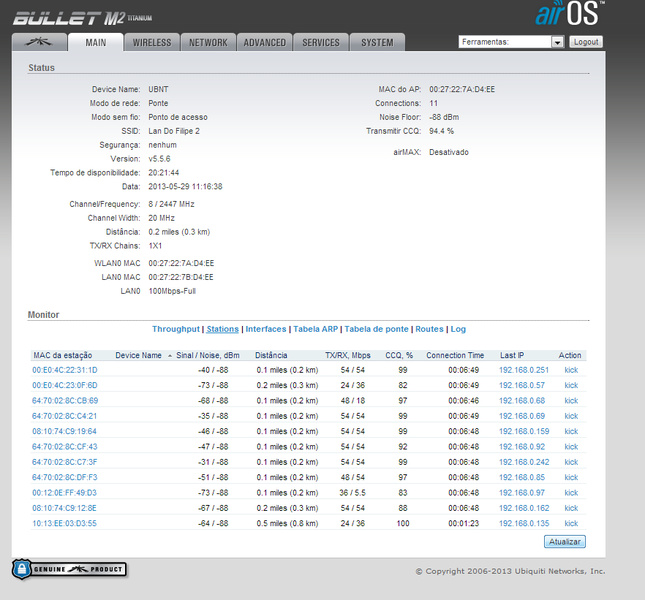Viewport: 645px width, 600px height.
Task: Kick station with IP 192.168.0.92
Action: point(571,447)
